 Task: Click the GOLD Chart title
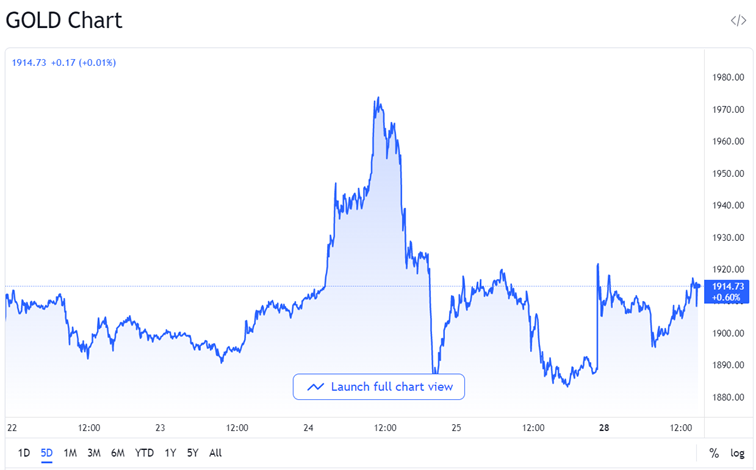click(x=64, y=20)
